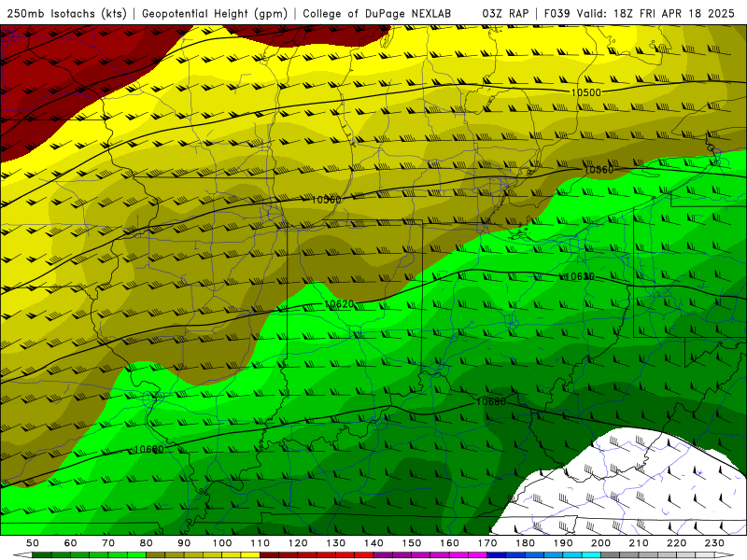Image resolution: width=747 pixels, height=560 pixels.
Task: Click the eastern garbled 10620 contour label
Action: coord(579,276)
